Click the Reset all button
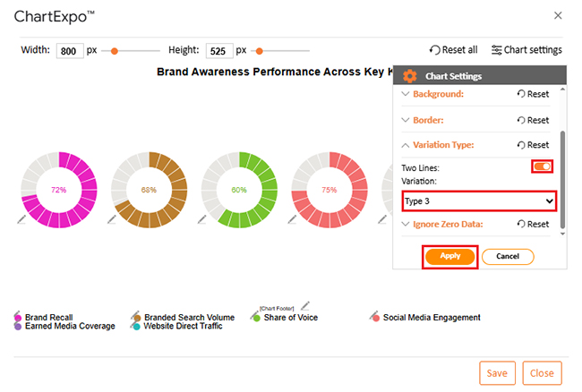 pyautogui.click(x=453, y=50)
